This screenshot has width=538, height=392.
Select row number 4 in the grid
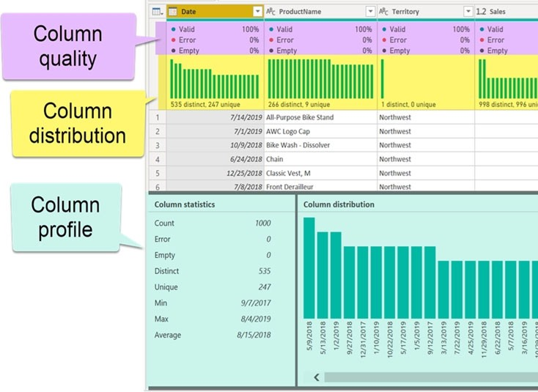coord(157,159)
